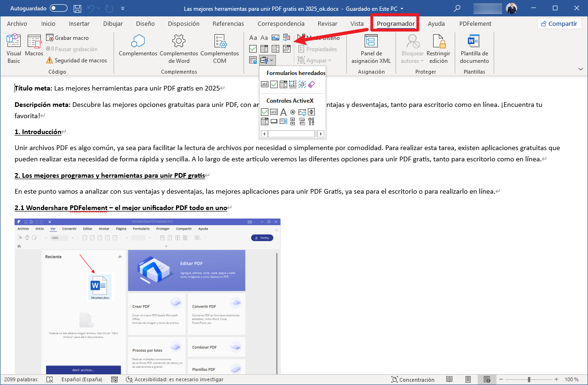Insert a date picker content control

coord(287,49)
